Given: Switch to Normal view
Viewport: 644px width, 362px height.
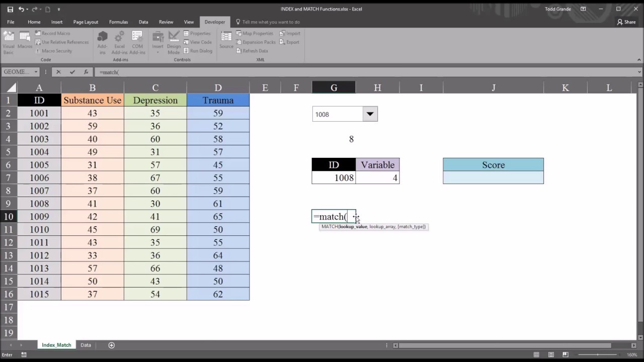Looking at the screenshot, I should [536, 355].
